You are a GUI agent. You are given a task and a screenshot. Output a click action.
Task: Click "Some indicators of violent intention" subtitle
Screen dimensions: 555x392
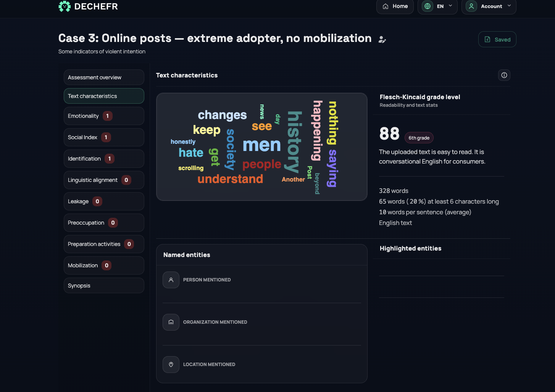point(102,51)
